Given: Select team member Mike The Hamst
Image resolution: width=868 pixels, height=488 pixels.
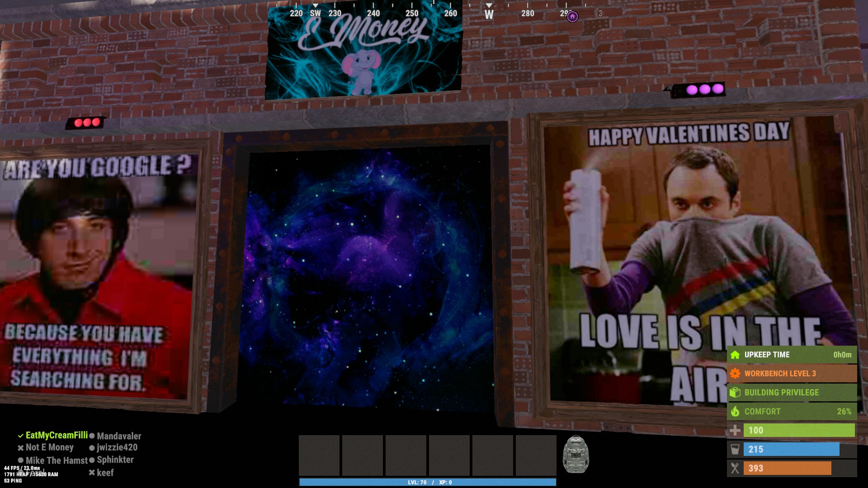Looking at the screenshot, I should 57,460.
